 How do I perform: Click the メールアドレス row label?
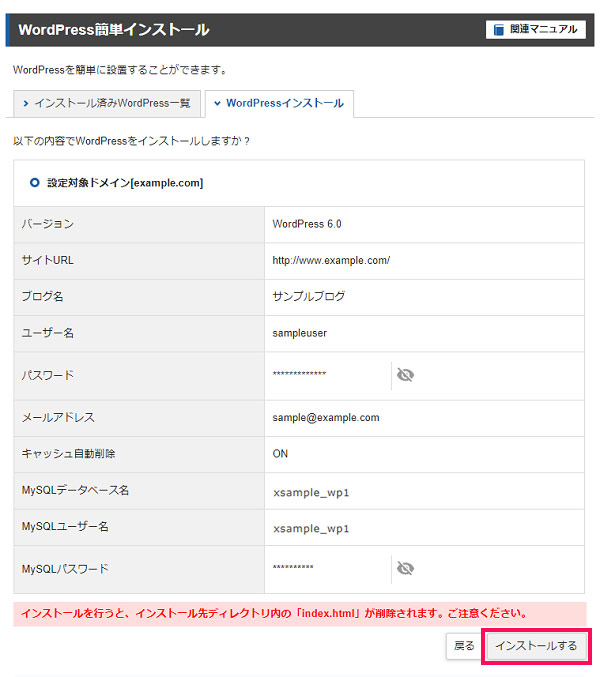click(x=58, y=417)
